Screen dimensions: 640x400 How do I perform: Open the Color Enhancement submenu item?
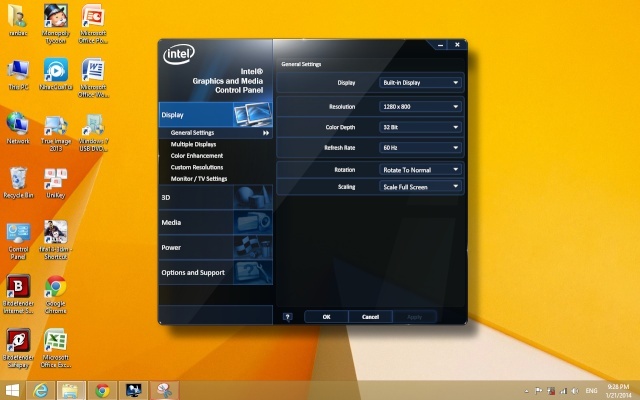coord(197,156)
